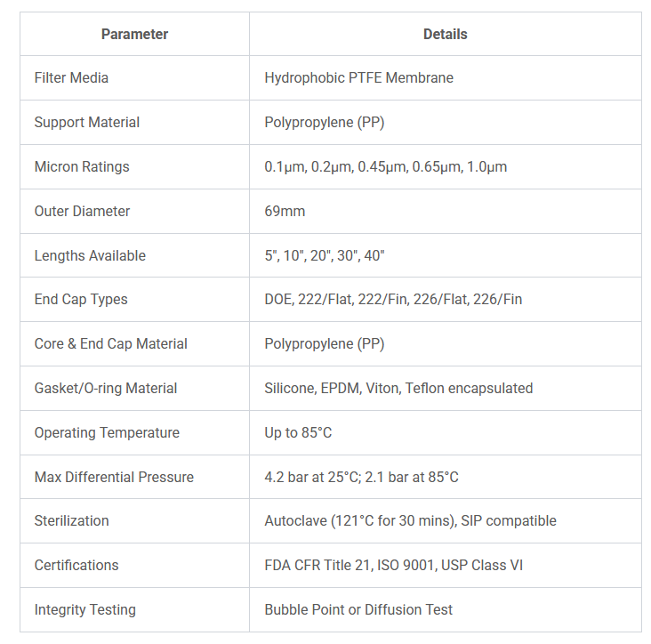The height and width of the screenshot is (644, 651).
Task: Click the Micron Ratings label
Action: (82, 166)
